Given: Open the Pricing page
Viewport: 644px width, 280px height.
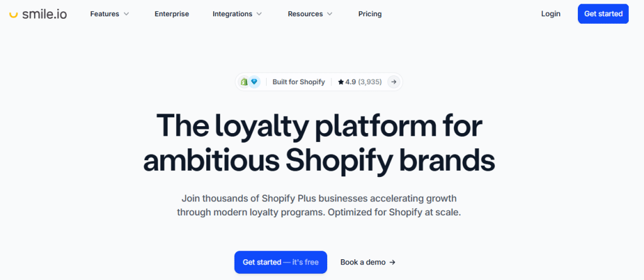Looking at the screenshot, I should tap(370, 14).
